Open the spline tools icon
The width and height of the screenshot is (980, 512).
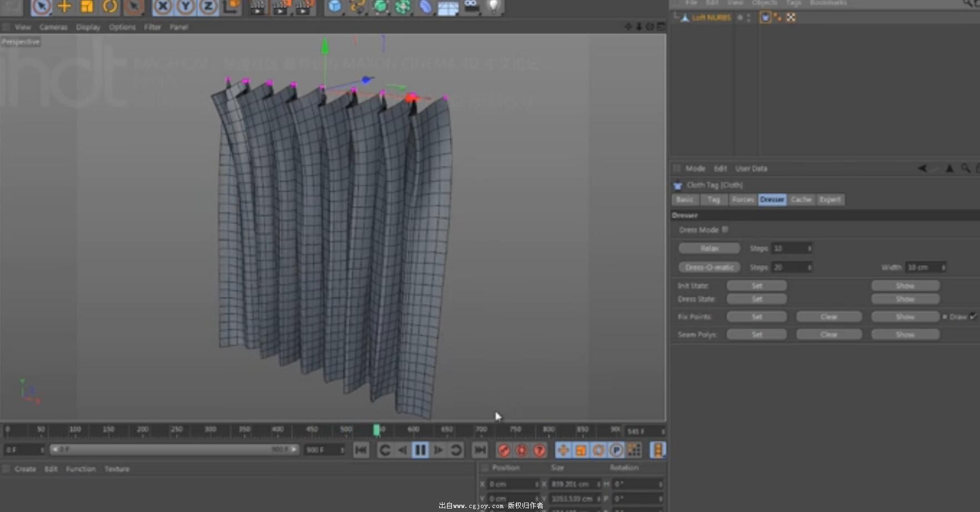point(358,6)
